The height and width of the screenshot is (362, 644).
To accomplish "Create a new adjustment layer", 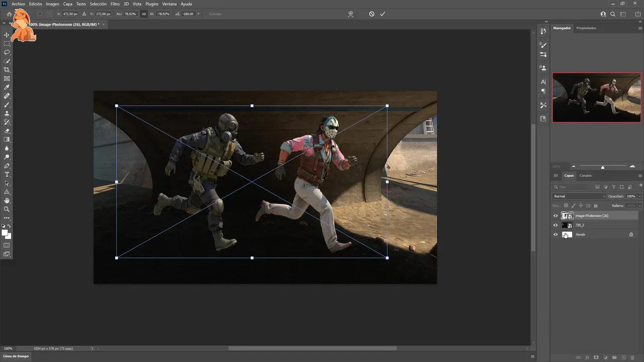I will click(x=606, y=357).
